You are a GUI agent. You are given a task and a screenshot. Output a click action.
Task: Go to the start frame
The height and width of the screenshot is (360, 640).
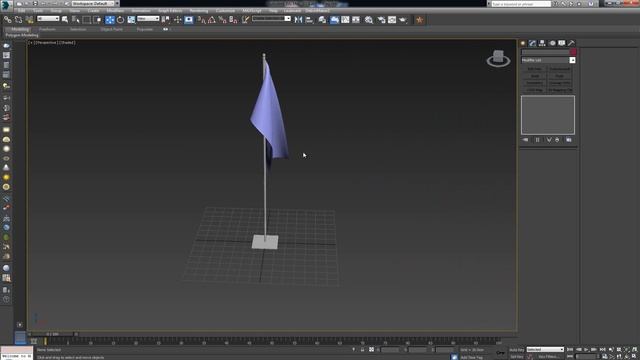[x=570, y=350]
